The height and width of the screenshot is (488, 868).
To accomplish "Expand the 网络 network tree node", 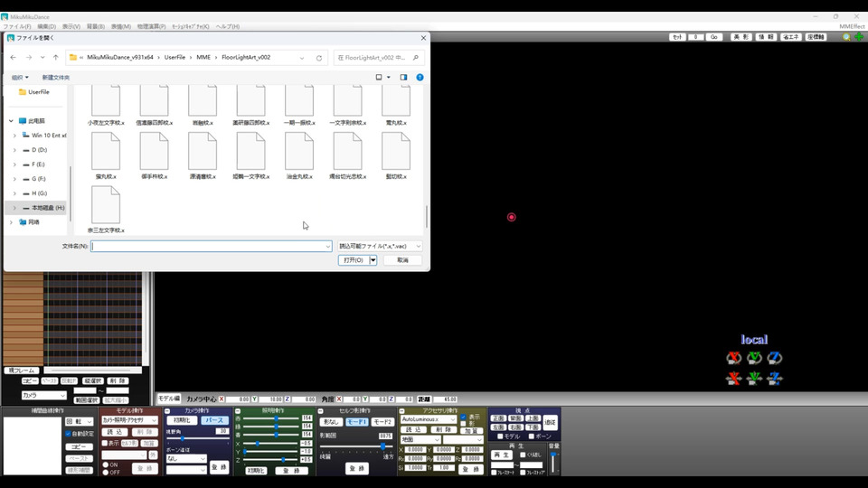I will click(x=11, y=222).
